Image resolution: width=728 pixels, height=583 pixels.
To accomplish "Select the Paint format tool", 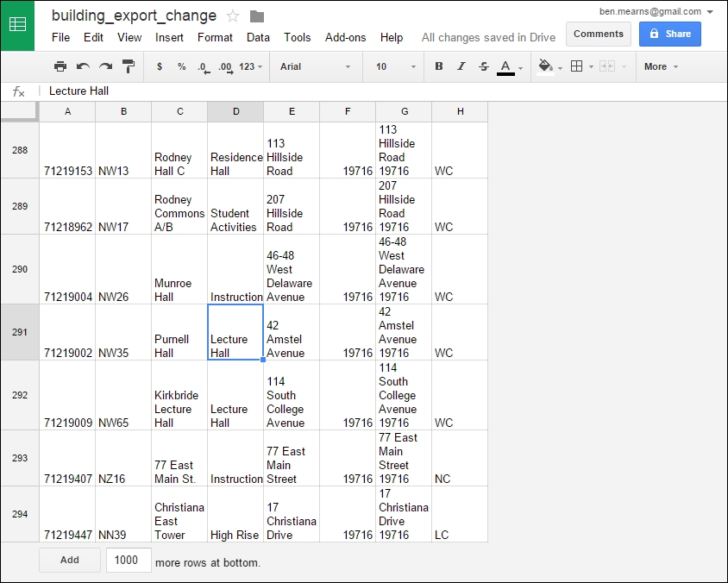I will tap(126, 66).
